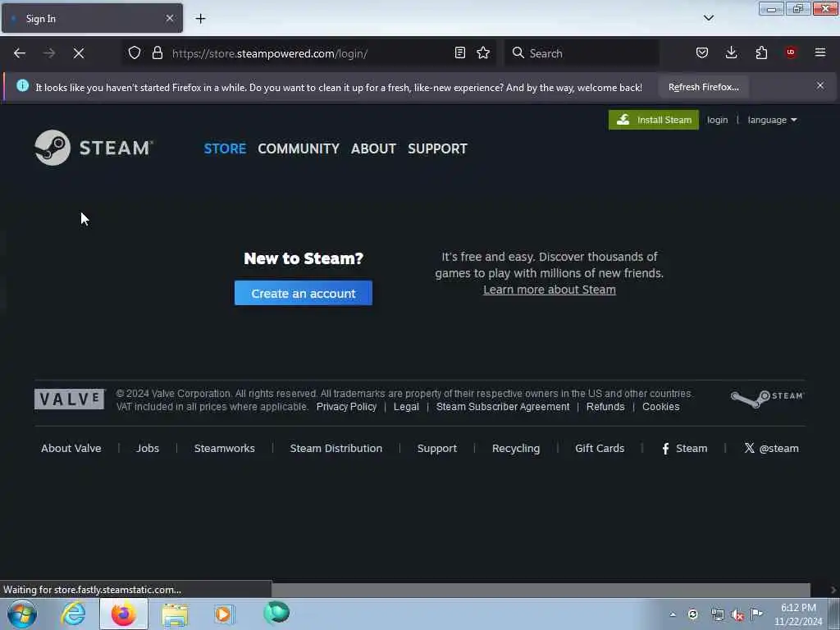The height and width of the screenshot is (630, 840).
Task: Open the tracking protection shield icon
Action: (x=135, y=53)
